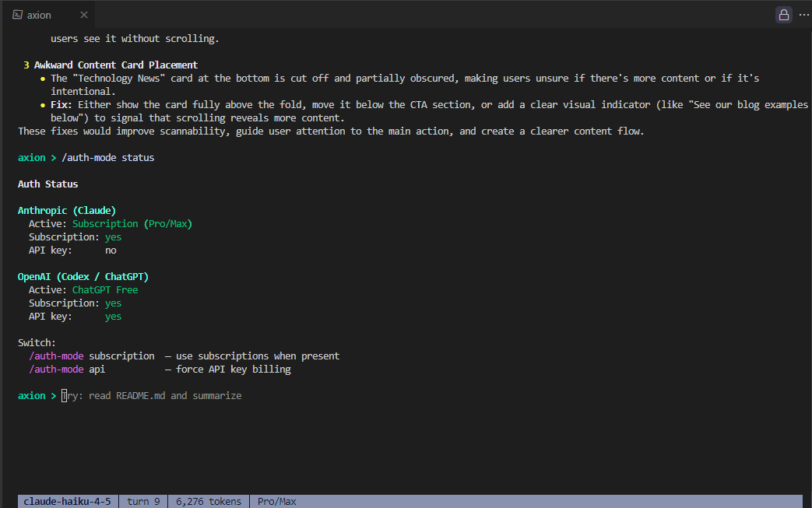Select the axion terminal tab
Viewport: 812px width, 508px height.
[x=49, y=15]
